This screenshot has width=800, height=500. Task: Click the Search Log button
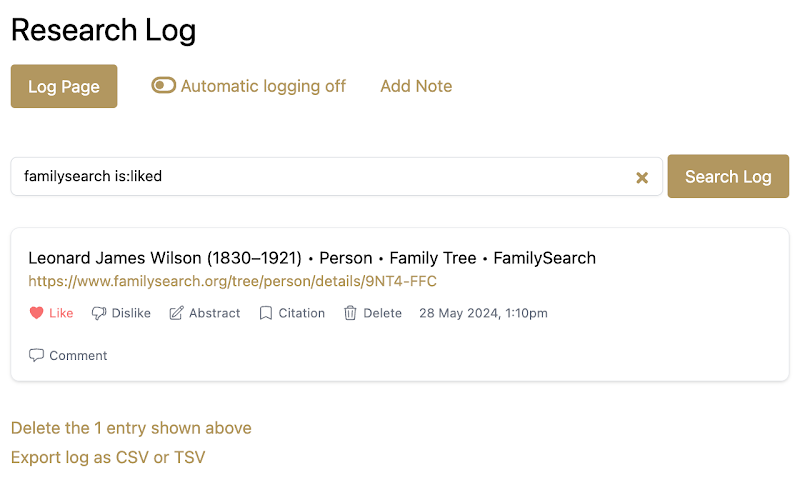point(728,177)
